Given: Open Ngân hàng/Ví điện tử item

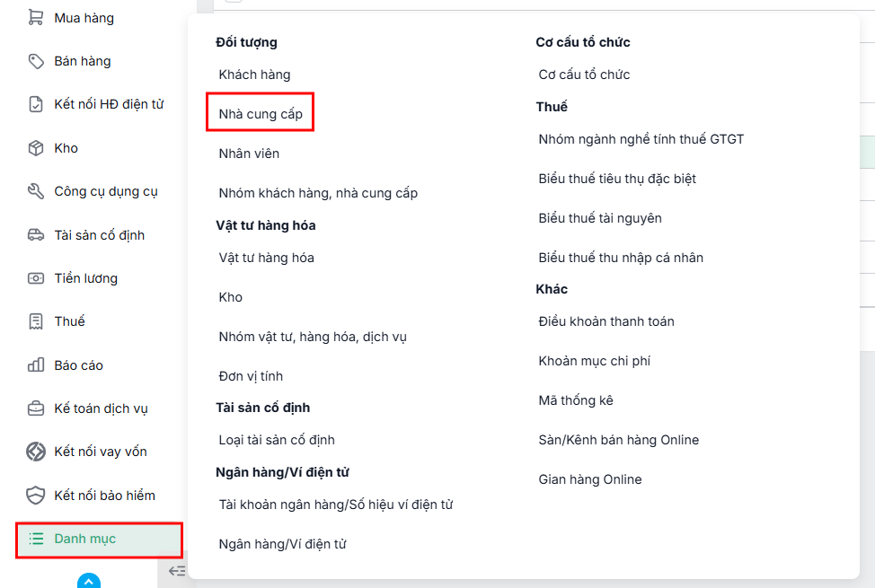Looking at the screenshot, I should tap(282, 544).
